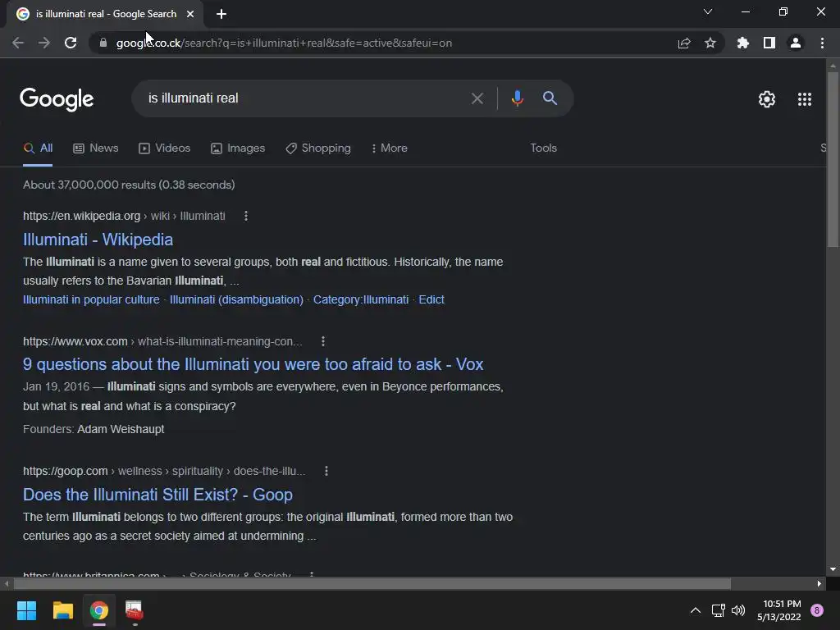Open the Windows Start menu
This screenshot has width=840, height=630.
click(26, 610)
